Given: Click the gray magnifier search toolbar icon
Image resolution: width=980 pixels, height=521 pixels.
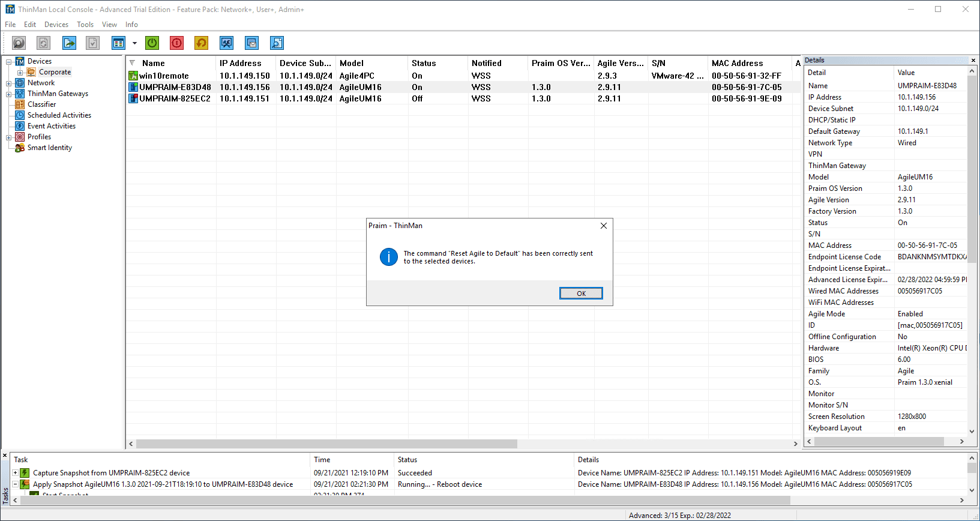Looking at the screenshot, I should (19, 43).
